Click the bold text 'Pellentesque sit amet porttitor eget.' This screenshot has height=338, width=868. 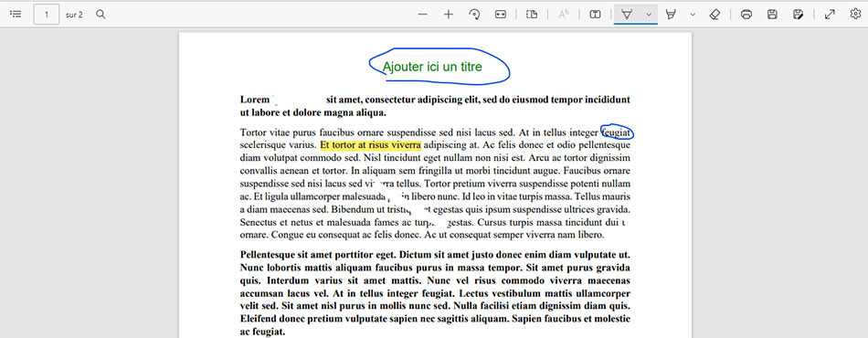(318, 256)
